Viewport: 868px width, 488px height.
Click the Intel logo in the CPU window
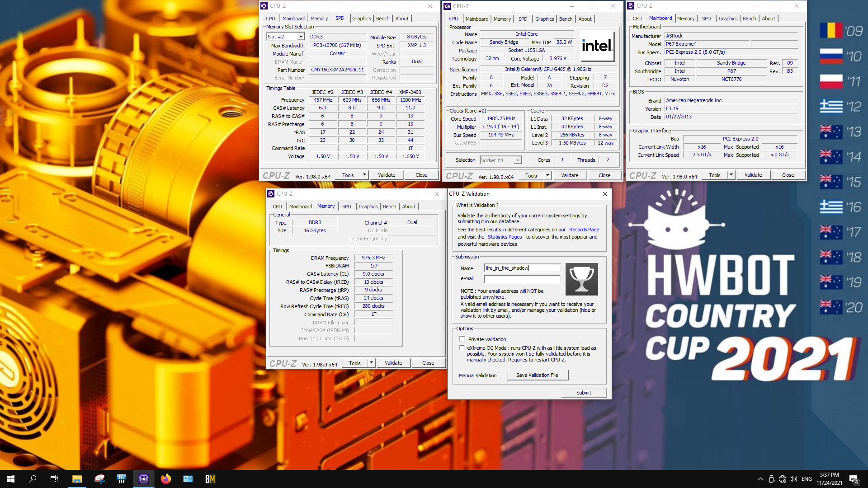(597, 46)
